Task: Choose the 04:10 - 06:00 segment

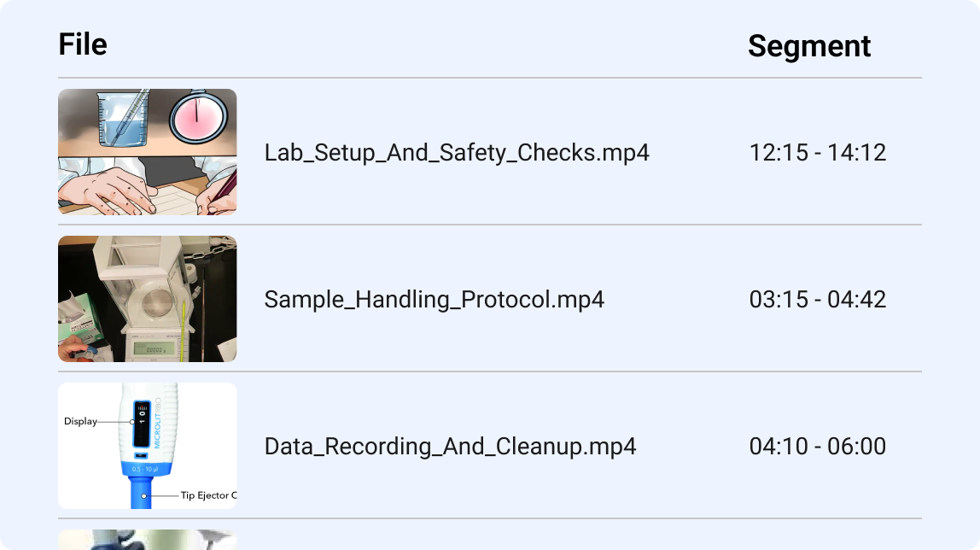Action: [x=817, y=447]
